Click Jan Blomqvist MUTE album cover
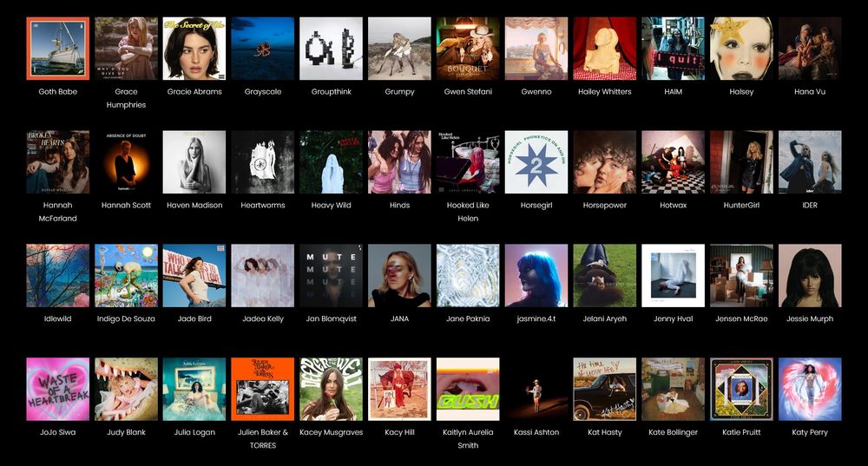Viewport: 868px width, 466px height. 331,276
